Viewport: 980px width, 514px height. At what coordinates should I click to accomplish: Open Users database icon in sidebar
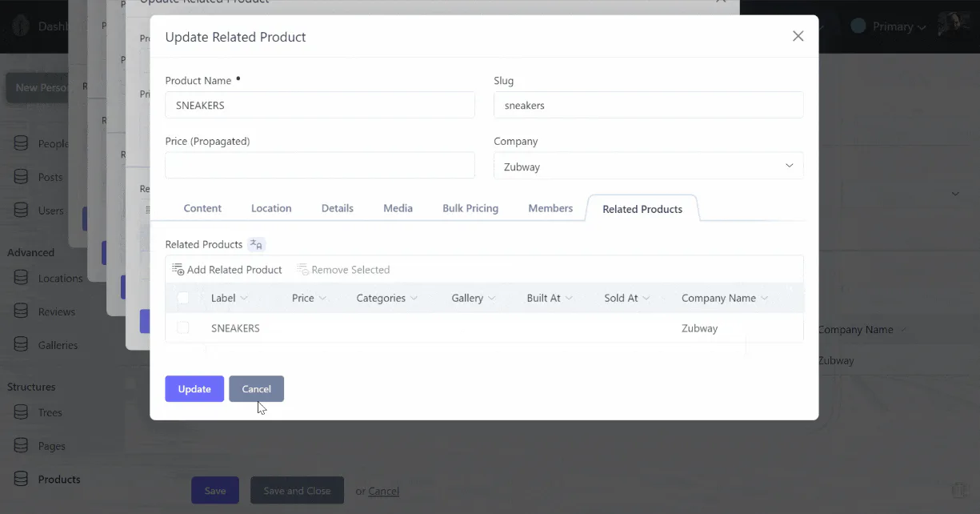point(22,211)
